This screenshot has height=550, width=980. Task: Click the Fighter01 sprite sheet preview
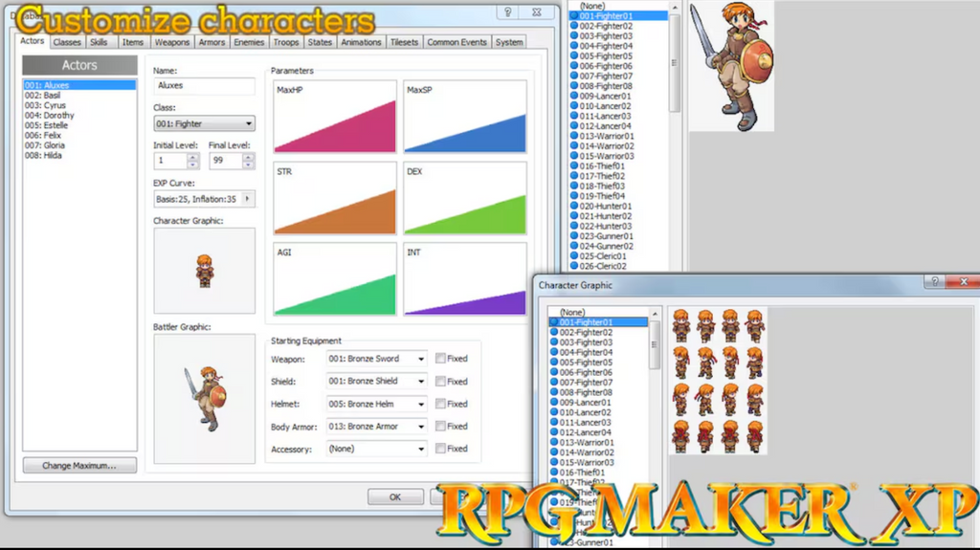coord(718,381)
